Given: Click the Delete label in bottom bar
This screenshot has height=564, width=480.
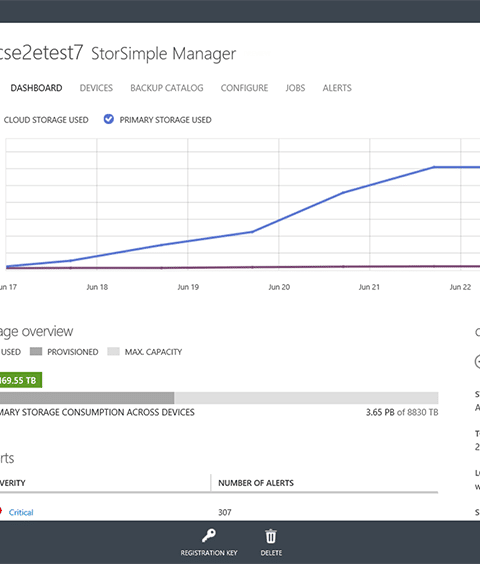Looking at the screenshot, I should point(271,553).
